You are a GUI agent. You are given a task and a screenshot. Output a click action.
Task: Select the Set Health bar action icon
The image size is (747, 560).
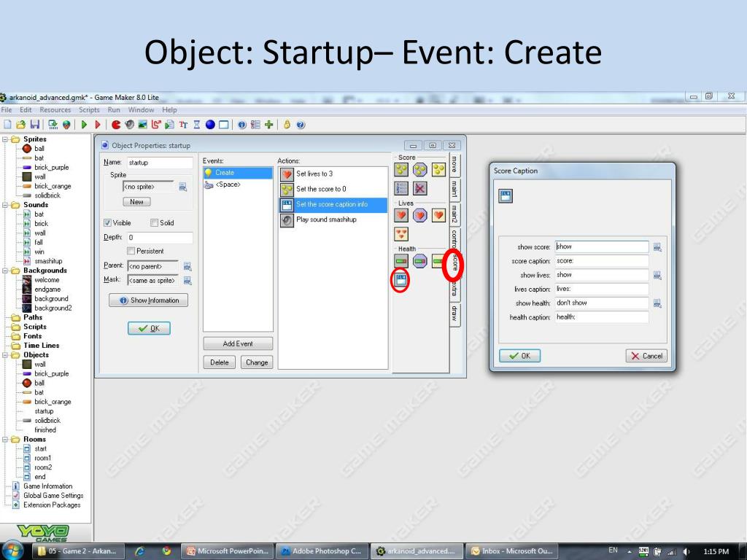(x=401, y=261)
